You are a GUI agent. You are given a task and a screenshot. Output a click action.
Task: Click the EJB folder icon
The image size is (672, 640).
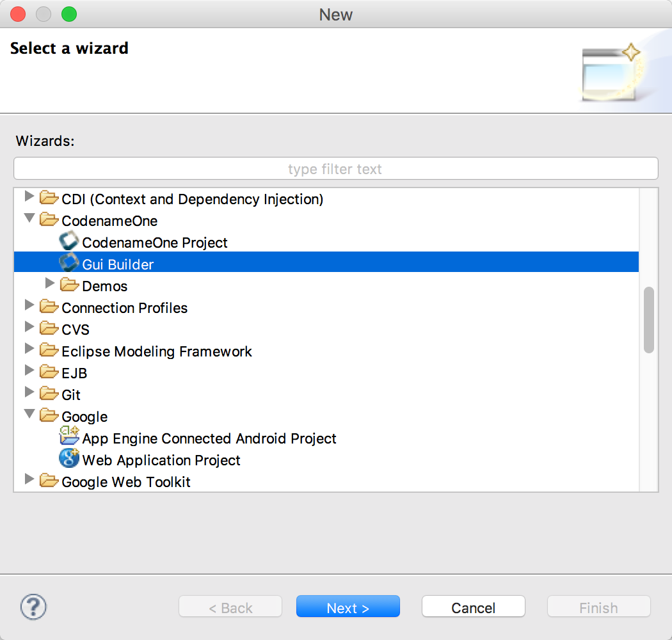pos(49,372)
